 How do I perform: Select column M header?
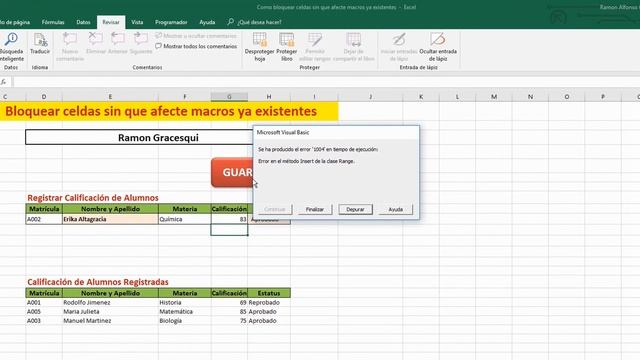(x=494, y=97)
